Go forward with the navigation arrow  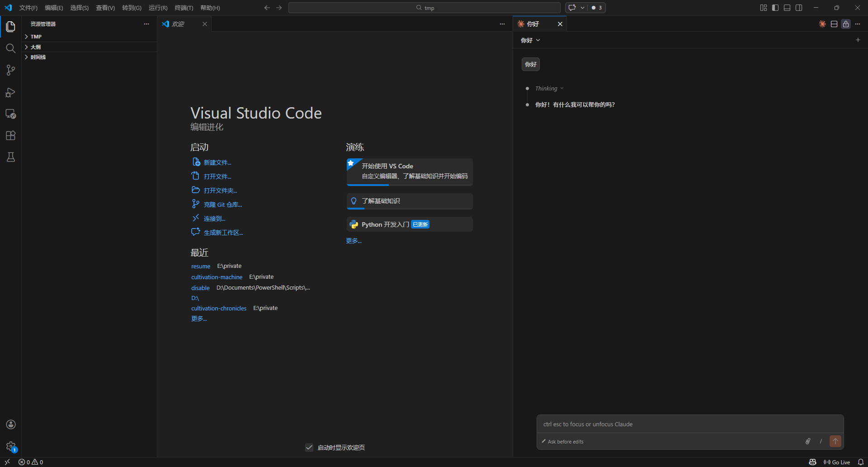[279, 8]
